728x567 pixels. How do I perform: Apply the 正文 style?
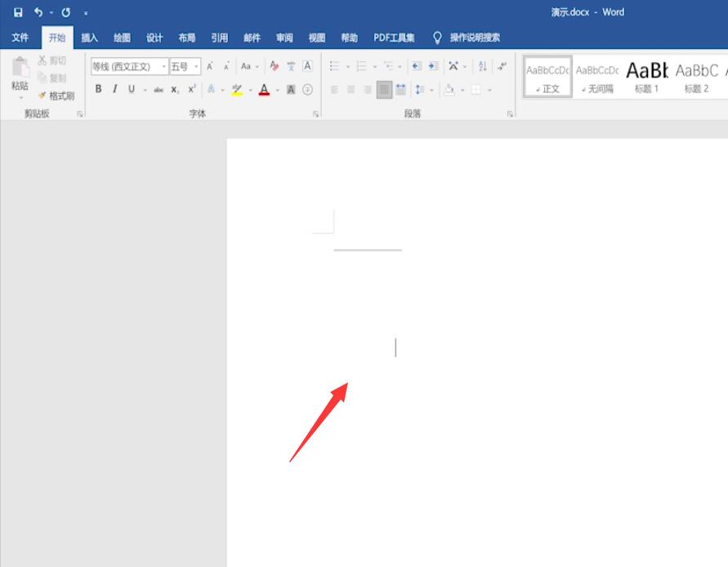coord(547,77)
